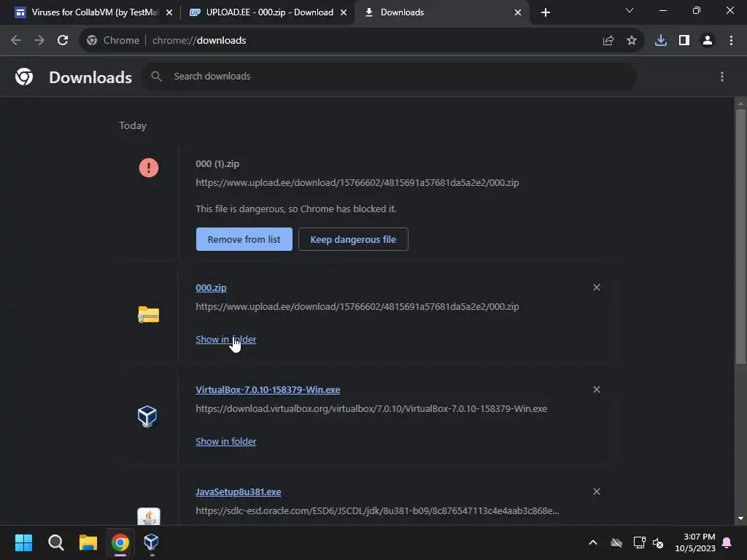
Task: Click the network status tray icon
Action: pos(639,542)
